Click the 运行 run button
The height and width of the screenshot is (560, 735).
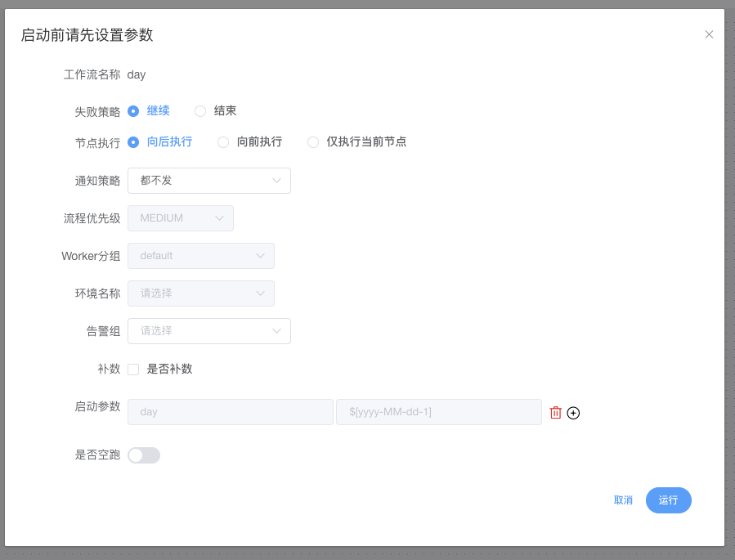click(x=669, y=500)
